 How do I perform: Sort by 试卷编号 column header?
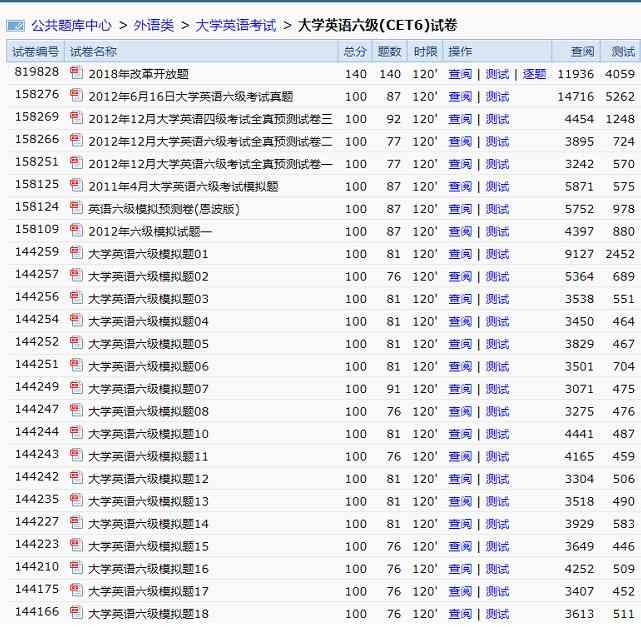[36, 51]
